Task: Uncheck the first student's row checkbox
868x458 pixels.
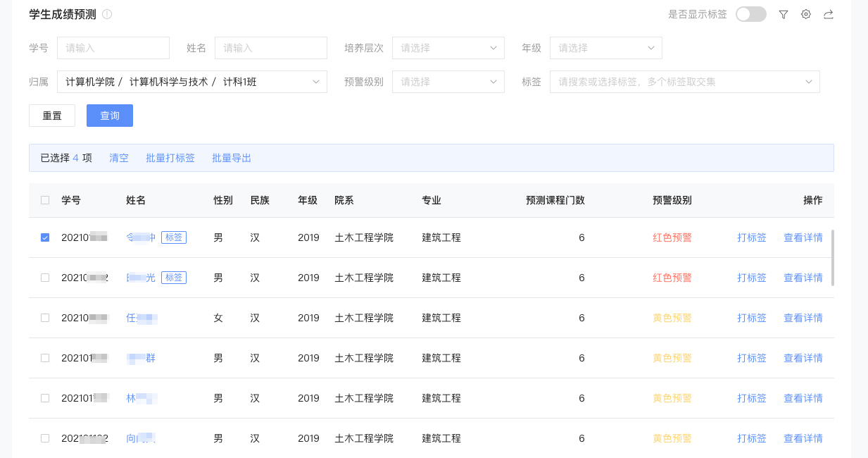Action: [x=45, y=237]
